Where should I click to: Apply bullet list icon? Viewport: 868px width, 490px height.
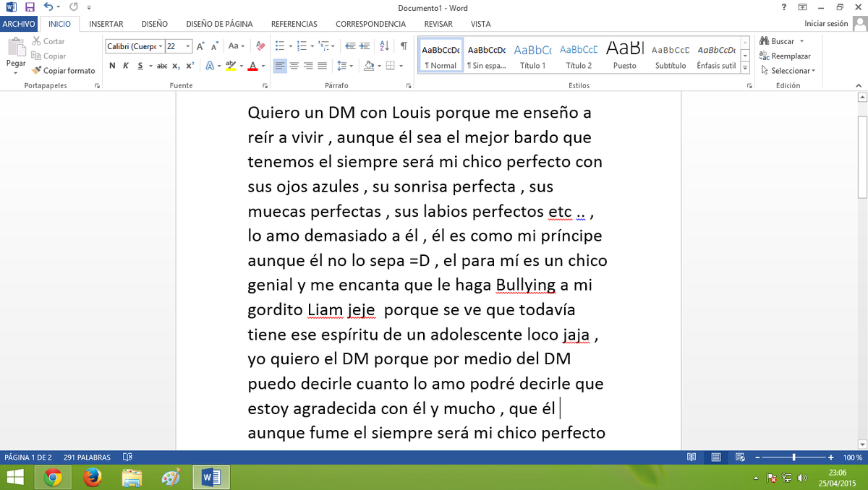(x=281, y=46)
